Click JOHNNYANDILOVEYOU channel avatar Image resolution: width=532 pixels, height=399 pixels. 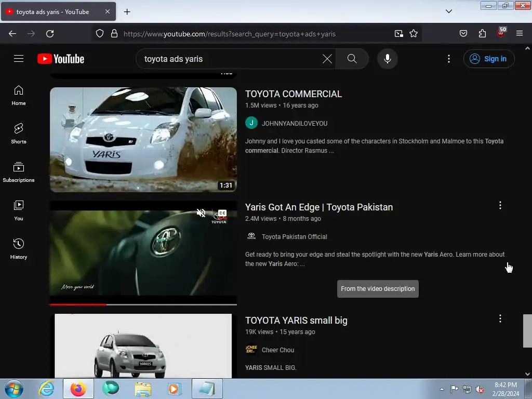pos(251,123)
